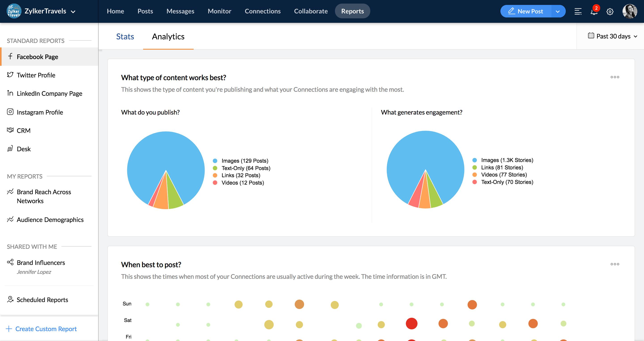The height and width of the screenshot is (341, 644).
Task: Click the Twitter bird icon
Action: 10,75
